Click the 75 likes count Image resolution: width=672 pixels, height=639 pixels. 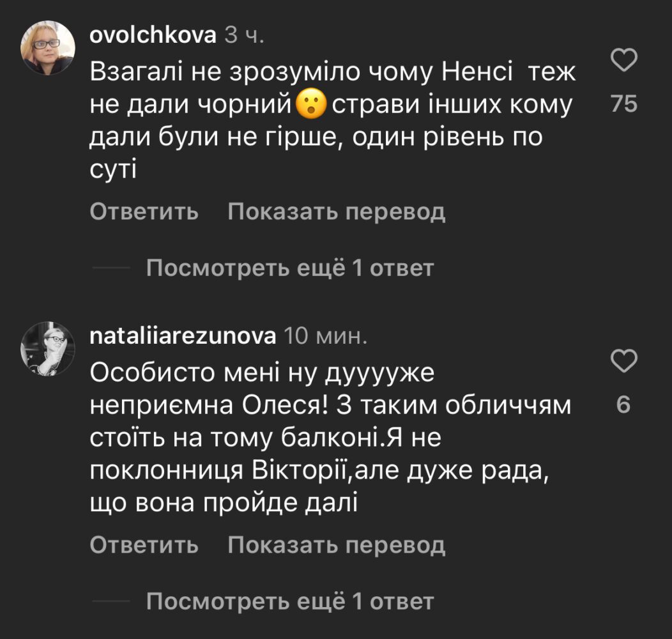pos(624,104)
